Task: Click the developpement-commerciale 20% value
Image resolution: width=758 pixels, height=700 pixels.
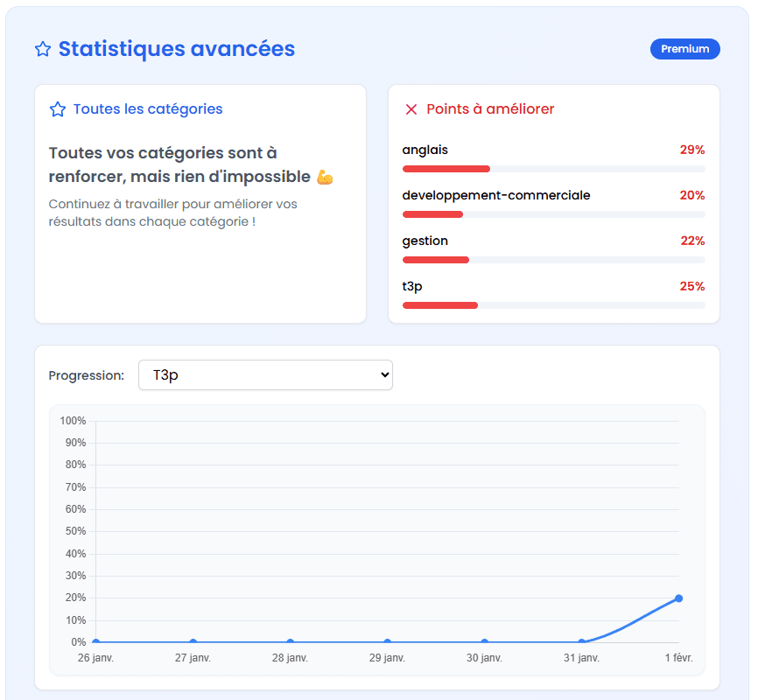Action: coord(692,195)
